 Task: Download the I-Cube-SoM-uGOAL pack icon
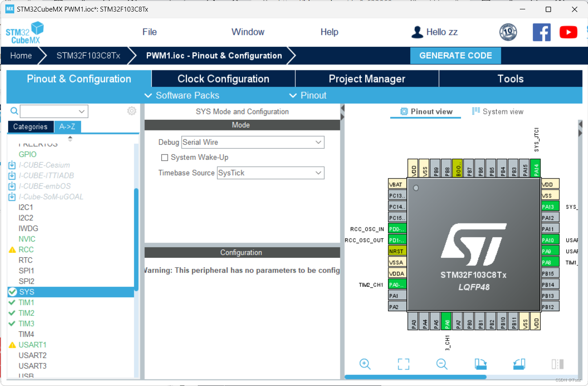12,197
